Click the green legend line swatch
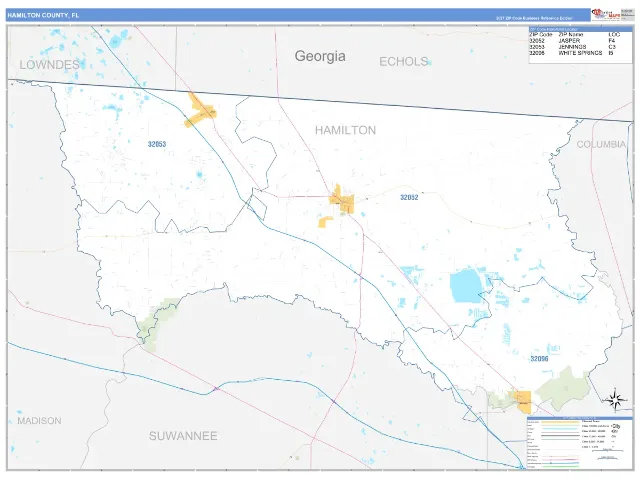640x480 pixels. coord(560,467)
